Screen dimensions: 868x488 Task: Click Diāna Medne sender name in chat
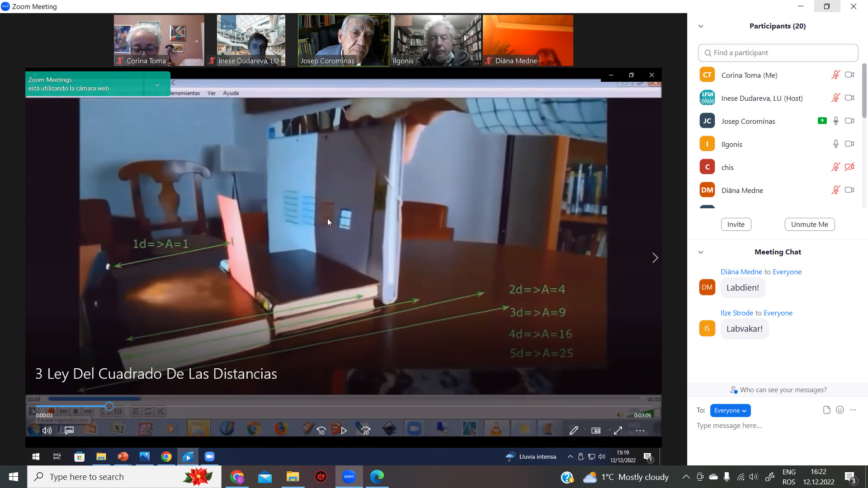point(741,272)
